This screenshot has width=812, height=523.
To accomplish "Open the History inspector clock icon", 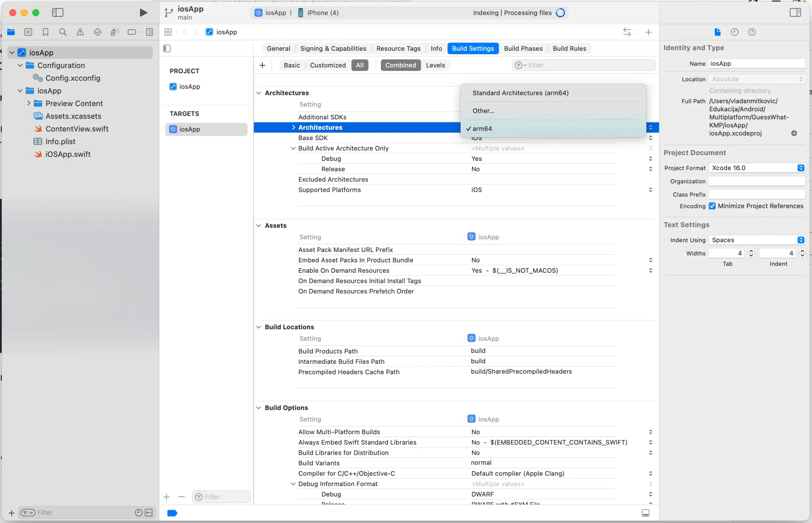I will click(734, 32).
